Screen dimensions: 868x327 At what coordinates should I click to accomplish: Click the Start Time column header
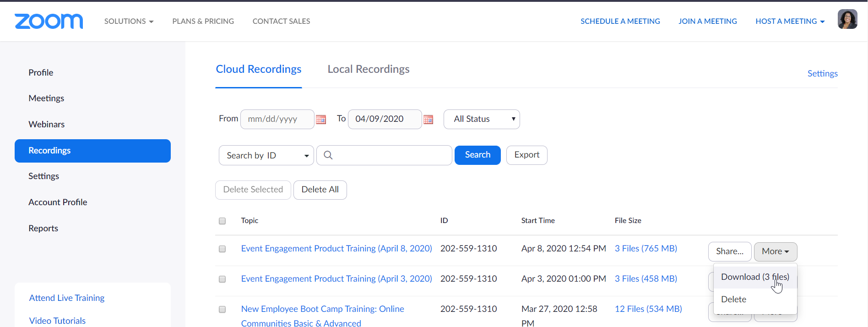pos(538,221)
